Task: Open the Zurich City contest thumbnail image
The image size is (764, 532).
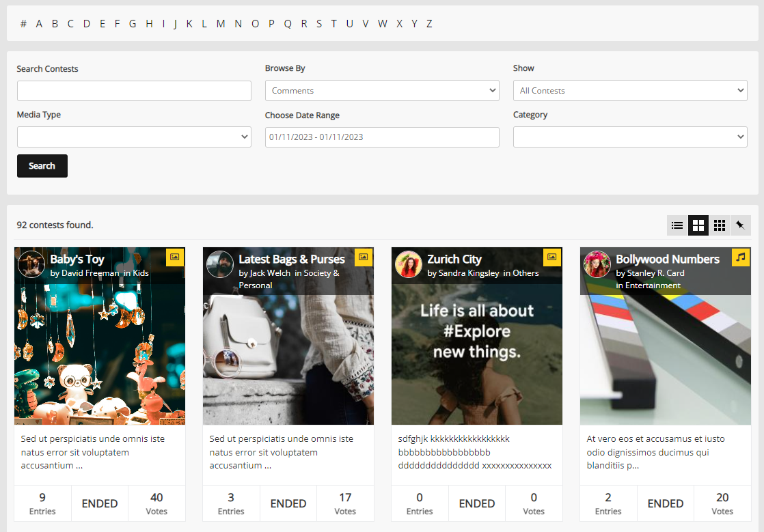Action: (476, 355)
